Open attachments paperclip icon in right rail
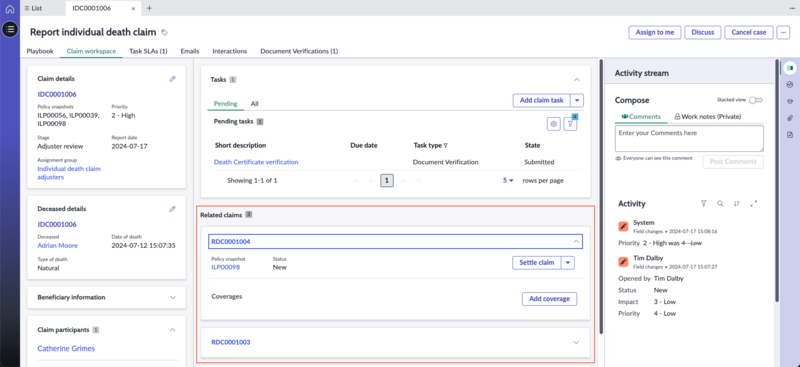This screenshot has height=367, width=800. tap(790, 118)
